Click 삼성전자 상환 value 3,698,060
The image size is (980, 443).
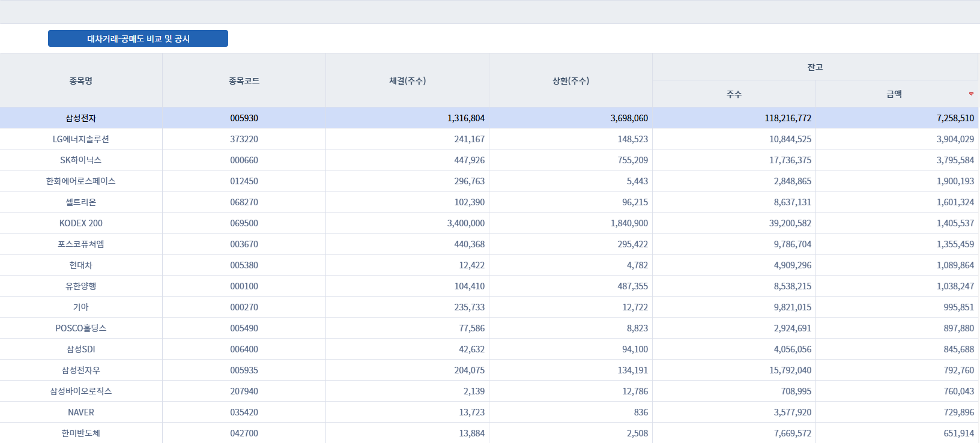(629, 118)
